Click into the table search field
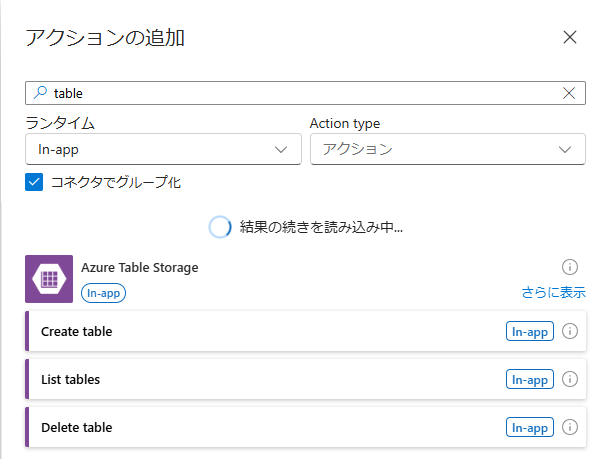 tap(300, 93)
